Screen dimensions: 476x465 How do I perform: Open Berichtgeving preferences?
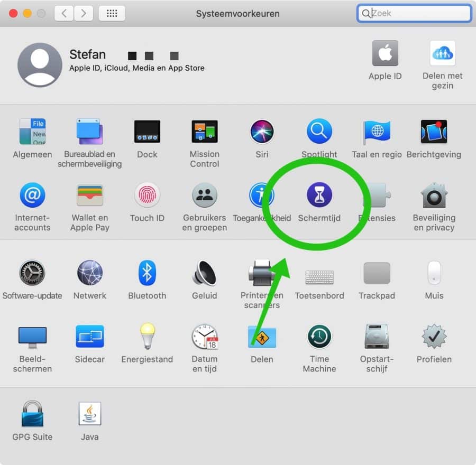434,132
